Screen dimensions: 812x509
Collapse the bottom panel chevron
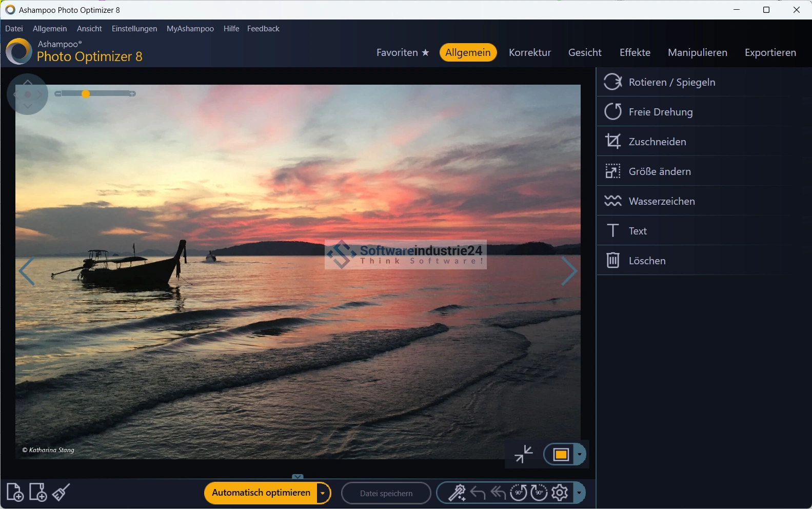click(298, 477)
